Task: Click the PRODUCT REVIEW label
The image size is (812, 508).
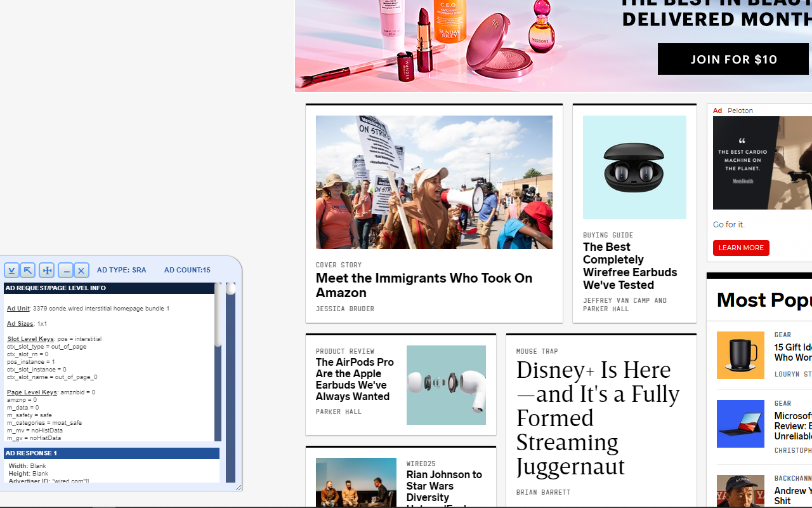Action: point(345,351)
